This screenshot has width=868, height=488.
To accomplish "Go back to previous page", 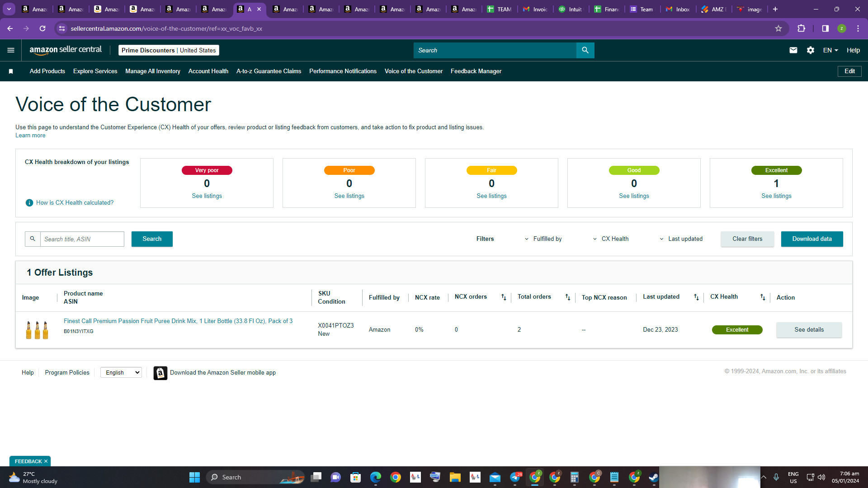I will pos(10,28).
